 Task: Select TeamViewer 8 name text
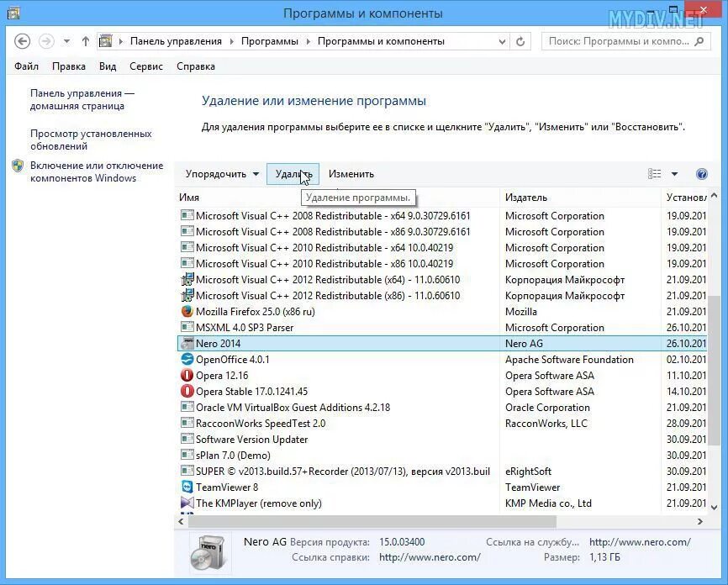point(227,487)
